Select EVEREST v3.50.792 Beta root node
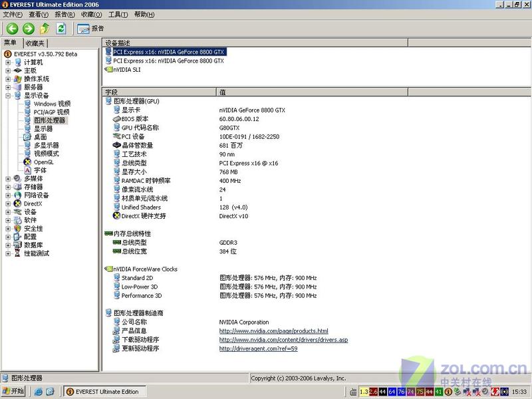 45,54
